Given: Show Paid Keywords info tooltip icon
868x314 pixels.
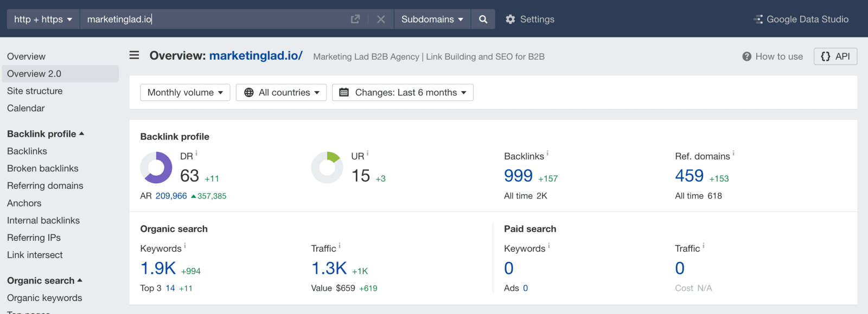Looking at the screenshot, I should 549,246.
